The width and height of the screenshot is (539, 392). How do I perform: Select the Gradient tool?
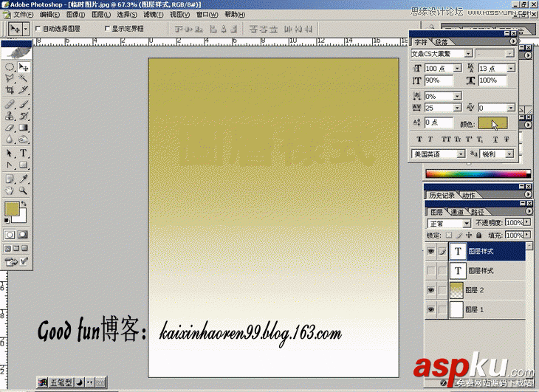coord(24,128)
